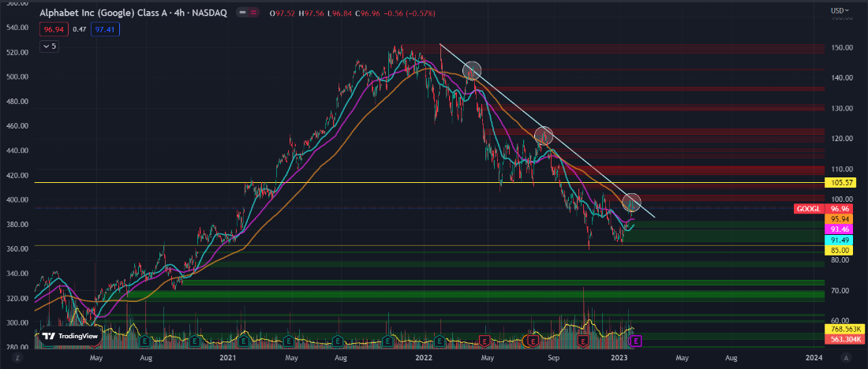
Task: Click the open value O97.52
Action: [281, 13]
